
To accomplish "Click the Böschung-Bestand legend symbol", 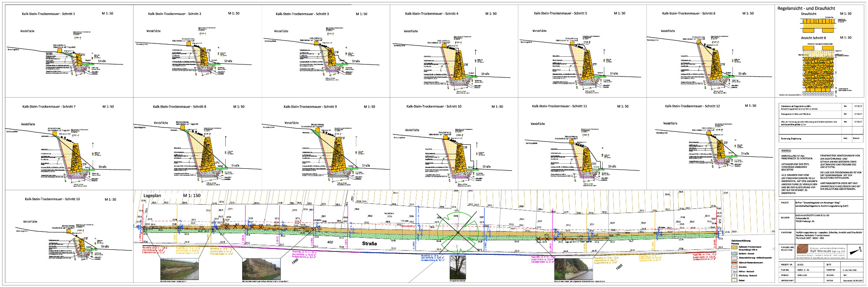I will [734, 275].
